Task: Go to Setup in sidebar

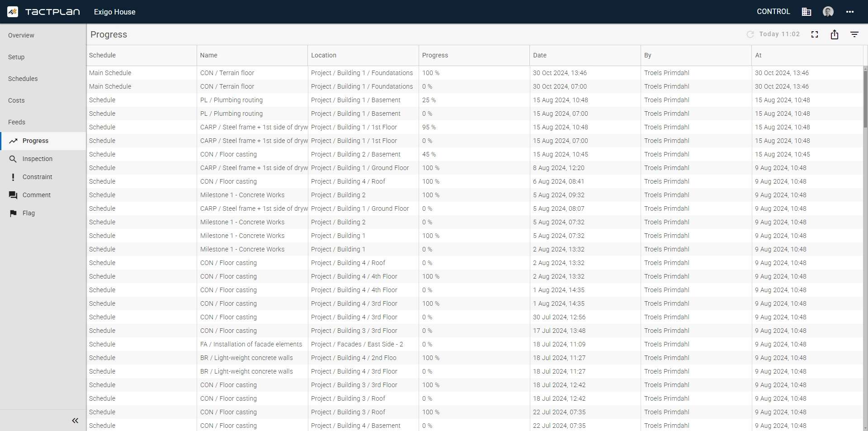Action: click(16, 57)
